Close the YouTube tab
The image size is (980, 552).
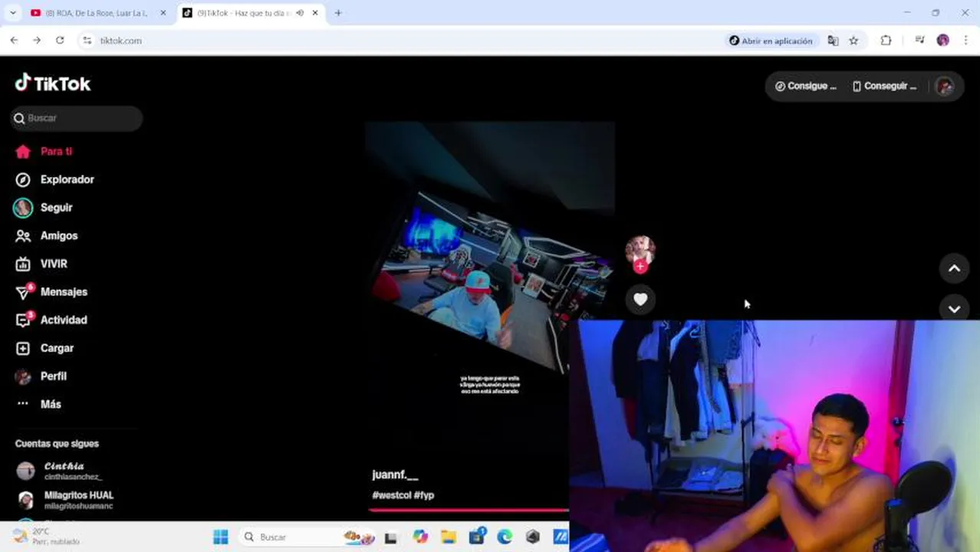pyautogui.click(x=163, y=13)
